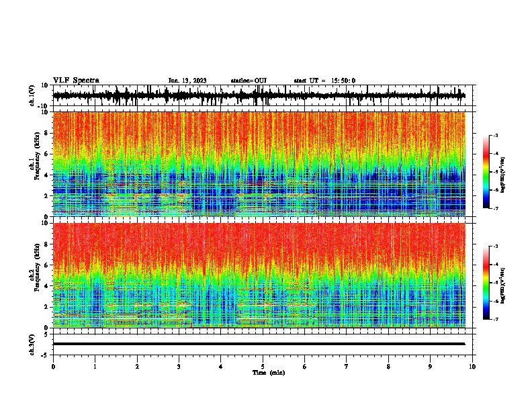Click the -5 tick on ch.3 voltage axis

coord(46,355)
